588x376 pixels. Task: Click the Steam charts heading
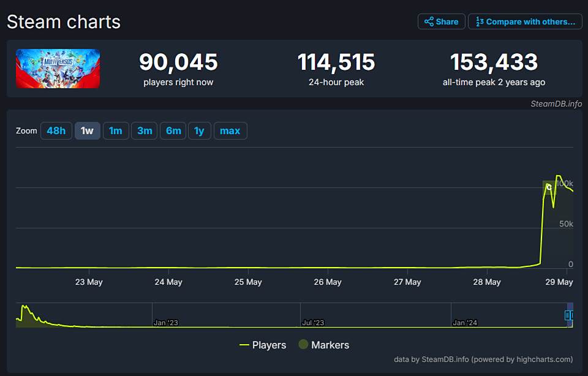coord(64,22)
